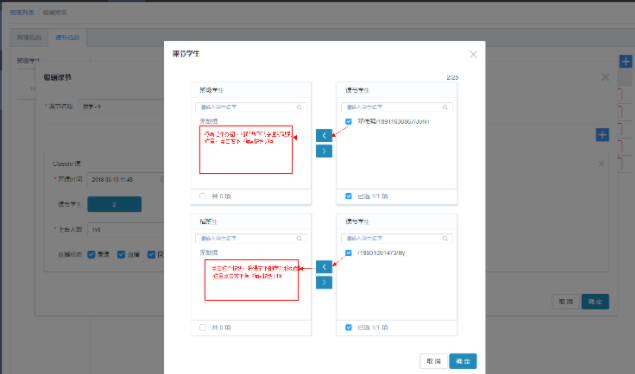Click the 课节名称 input field
The image size is (635, 374).
click(x=121, y=107)
